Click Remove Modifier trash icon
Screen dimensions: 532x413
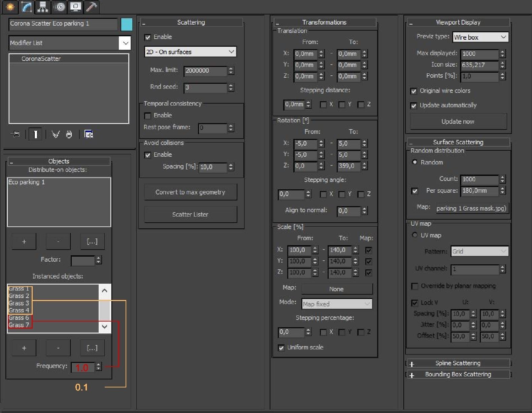click(x=69, y=135)
